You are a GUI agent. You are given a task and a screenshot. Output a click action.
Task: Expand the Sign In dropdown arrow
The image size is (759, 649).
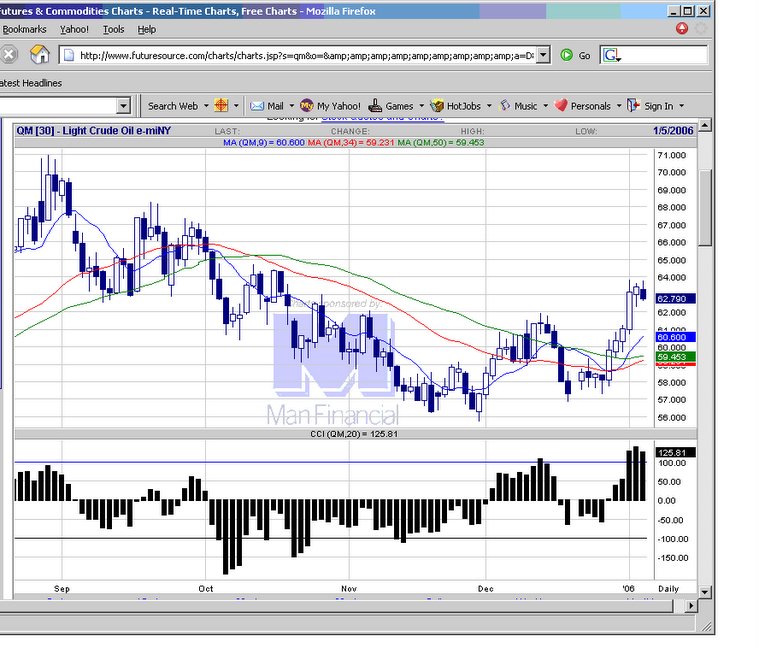coord(682,106)
